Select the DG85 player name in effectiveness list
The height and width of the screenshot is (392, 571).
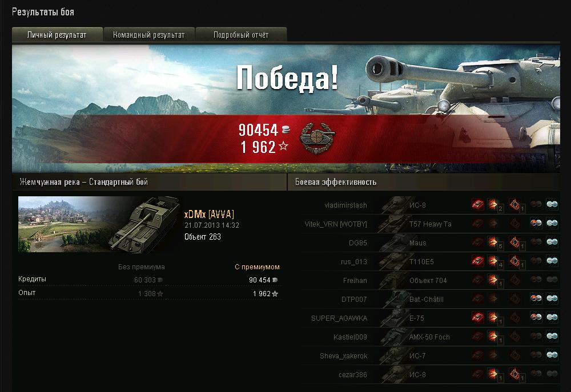pyautogui.click(x=357, y=243)
